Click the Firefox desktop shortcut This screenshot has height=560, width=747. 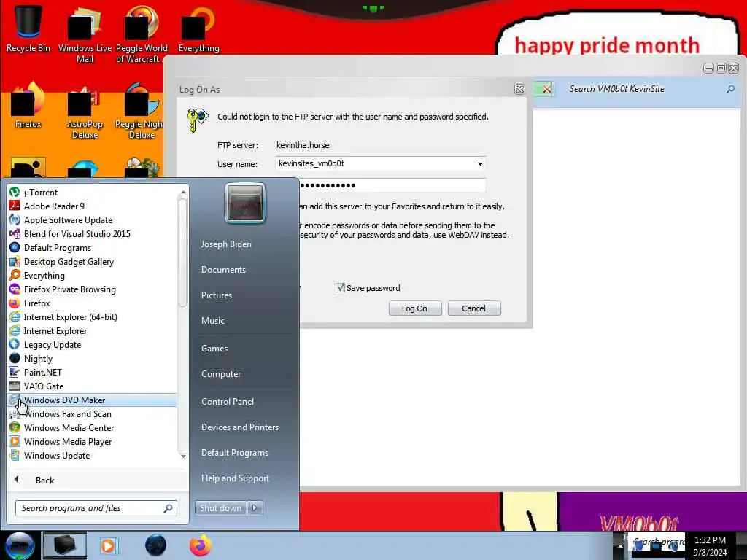click(x=28, y=106)
